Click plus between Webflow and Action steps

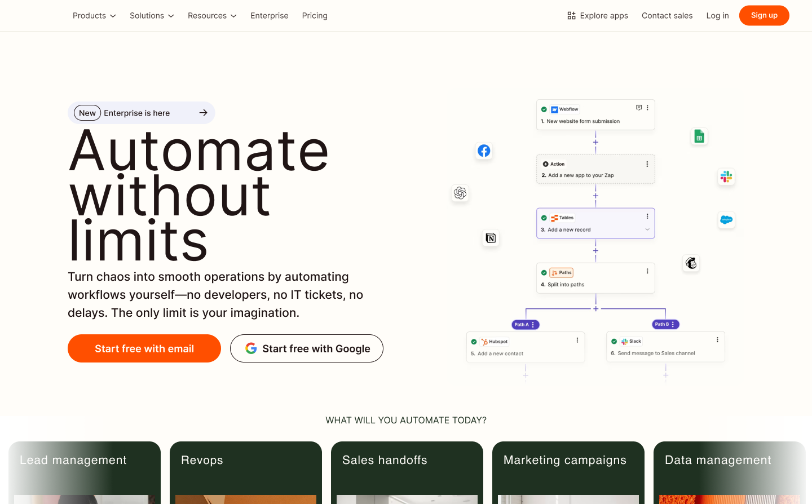pos(595,142)
